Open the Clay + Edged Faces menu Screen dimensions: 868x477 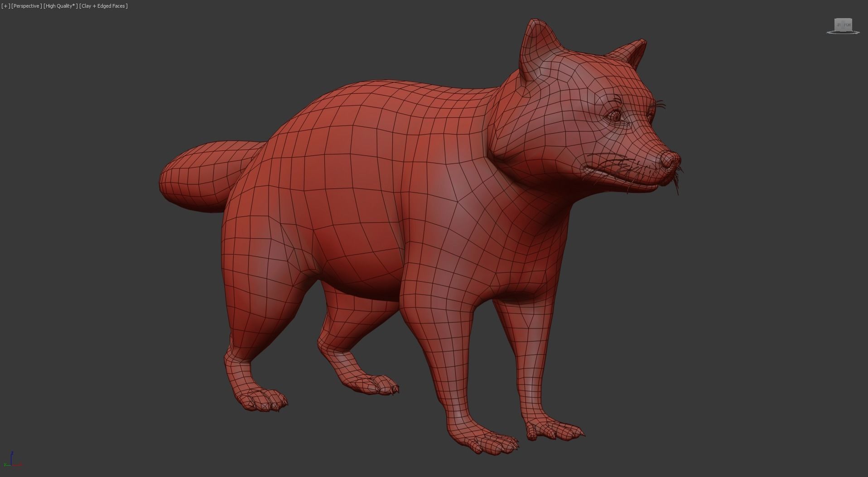(x=104, y=6)
